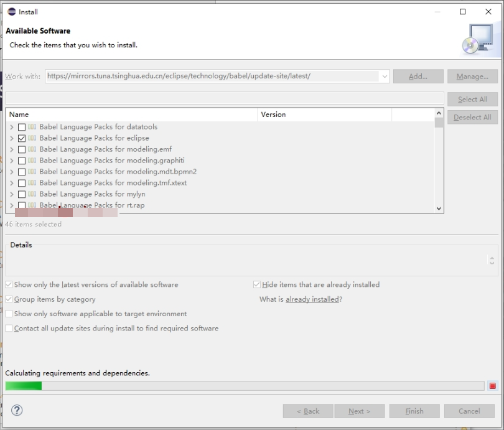Click category icon for mylyn language pack
The width and height of the screenshot is (504, 430).
(x=32, y=194)
